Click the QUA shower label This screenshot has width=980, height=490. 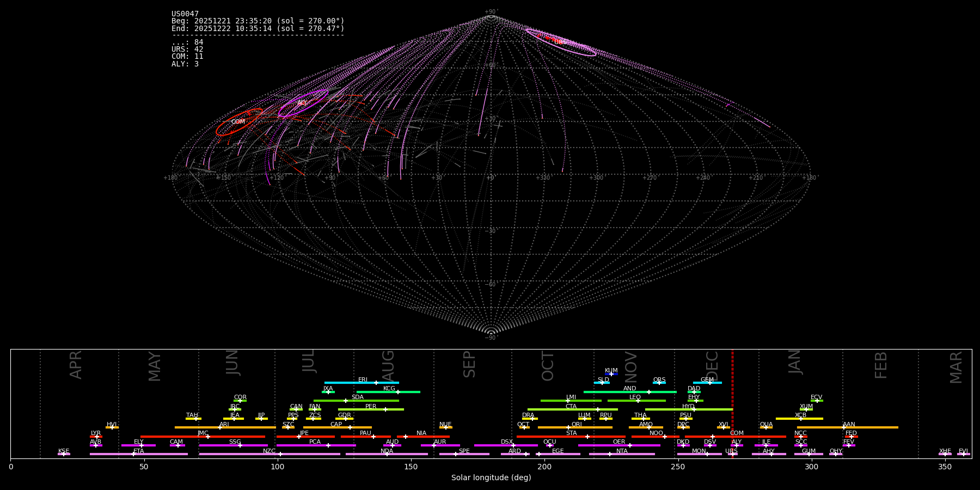[x=767, y=425]
